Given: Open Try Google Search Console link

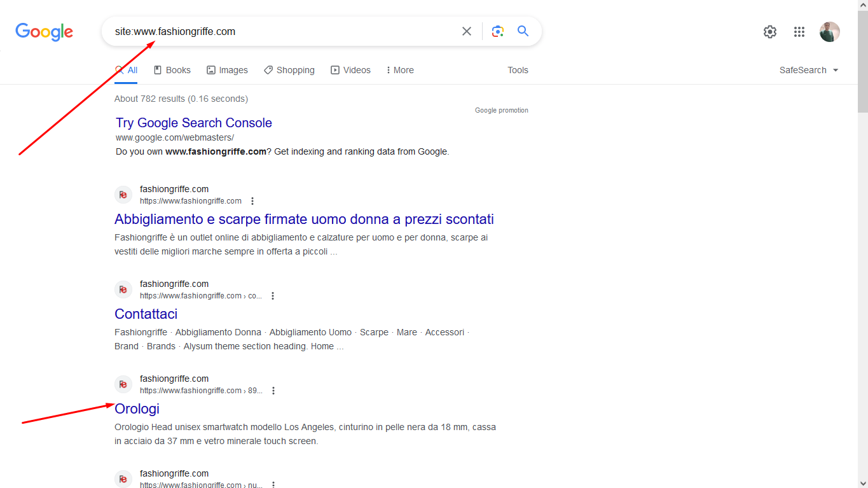Looking at the screenshot, I should (x=194, y=123).
